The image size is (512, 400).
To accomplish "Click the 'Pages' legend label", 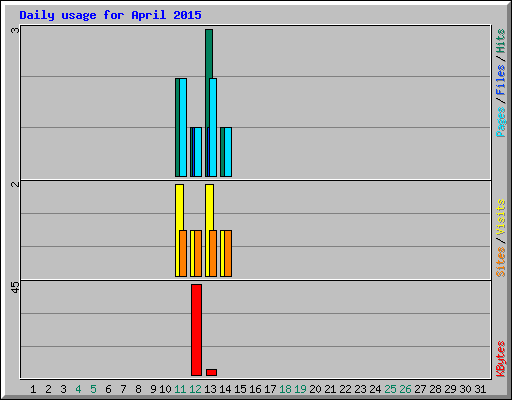I will (x=501, y=122).
